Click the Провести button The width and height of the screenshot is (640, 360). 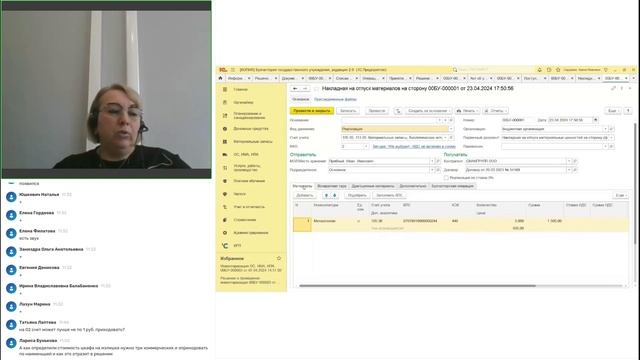tap(376, 111)
